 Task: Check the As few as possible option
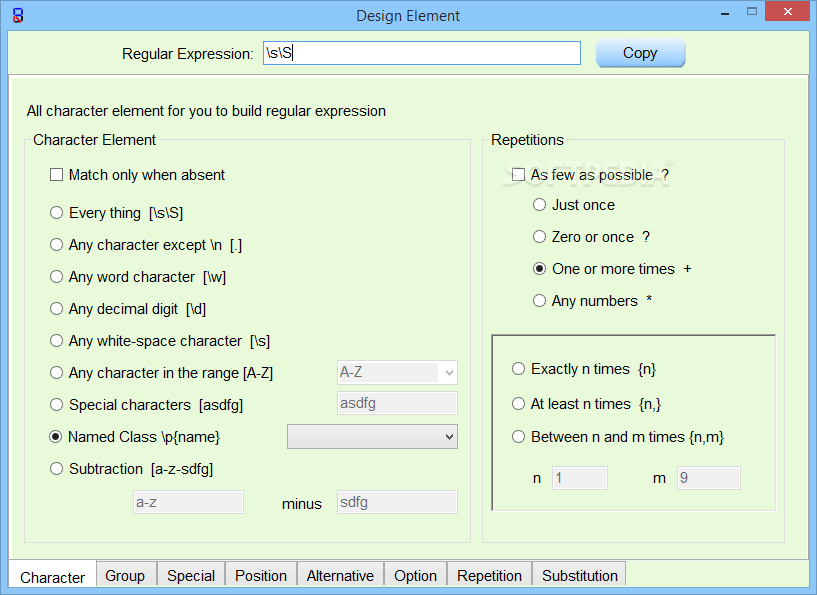pos(518,175)
